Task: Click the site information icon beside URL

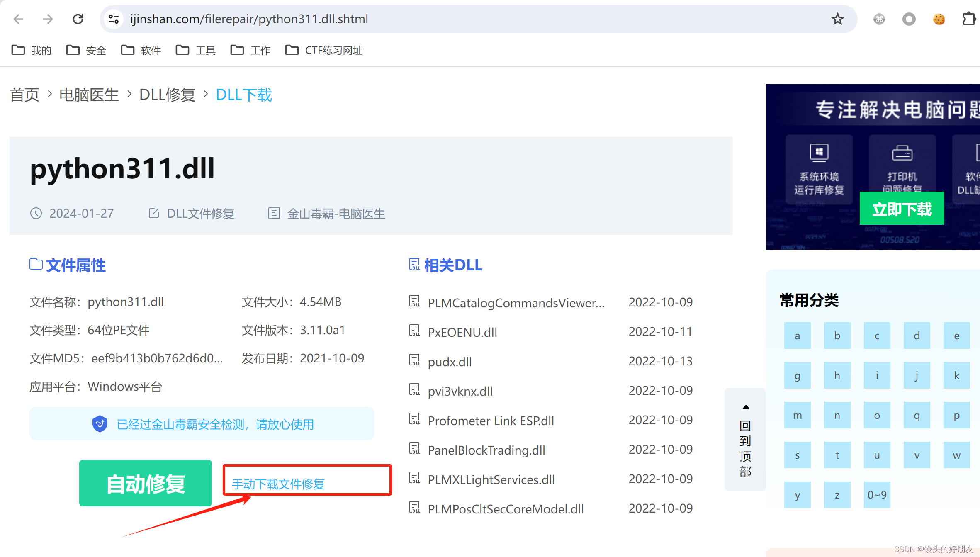Action: click(114, 19)
